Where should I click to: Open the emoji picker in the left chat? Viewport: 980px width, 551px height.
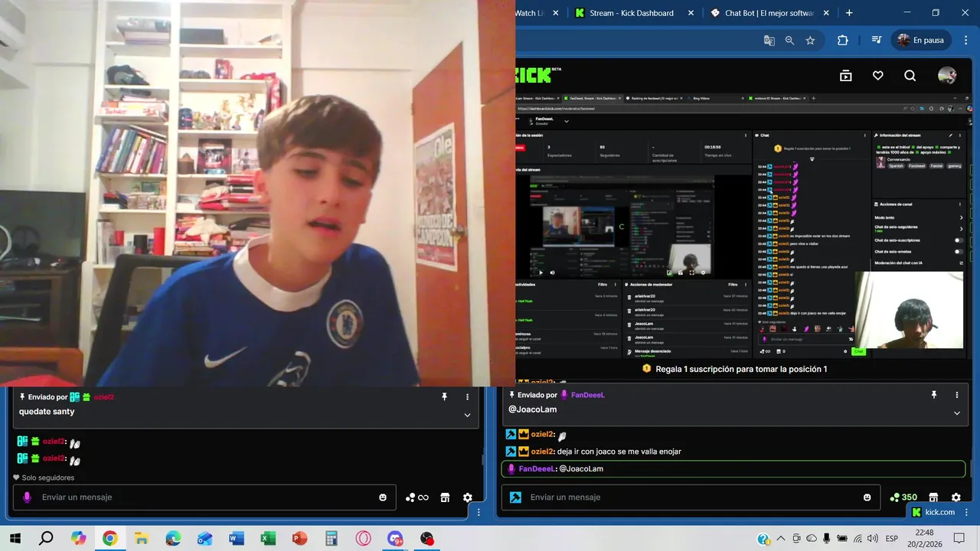(383, 497)
